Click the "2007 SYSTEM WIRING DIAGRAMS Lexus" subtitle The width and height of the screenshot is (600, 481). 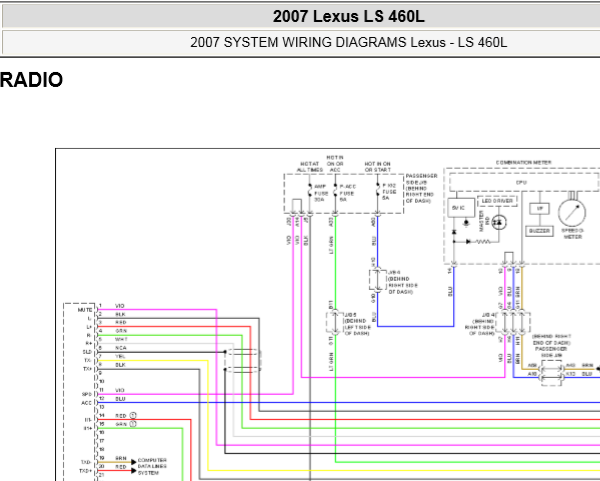(x=318, y=42)
